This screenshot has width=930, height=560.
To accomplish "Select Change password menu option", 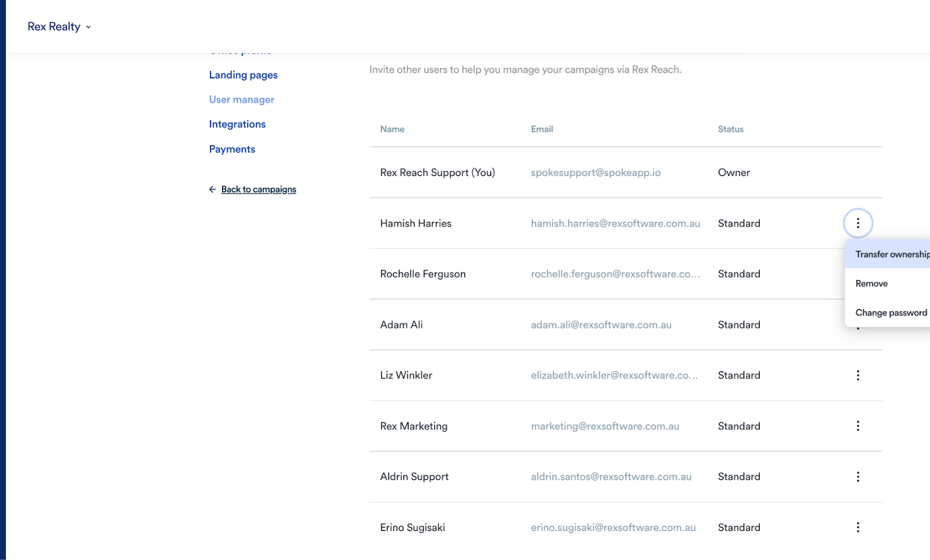I will (888, 313).
